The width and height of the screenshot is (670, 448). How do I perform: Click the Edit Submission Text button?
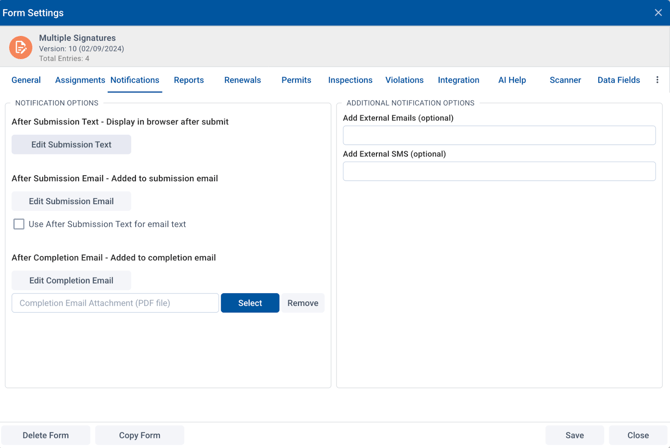[71, 145]
